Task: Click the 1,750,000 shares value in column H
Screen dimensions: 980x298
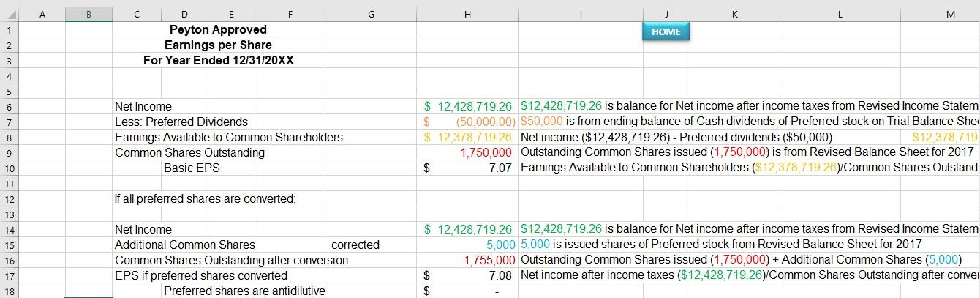Action: click(486, 153)
